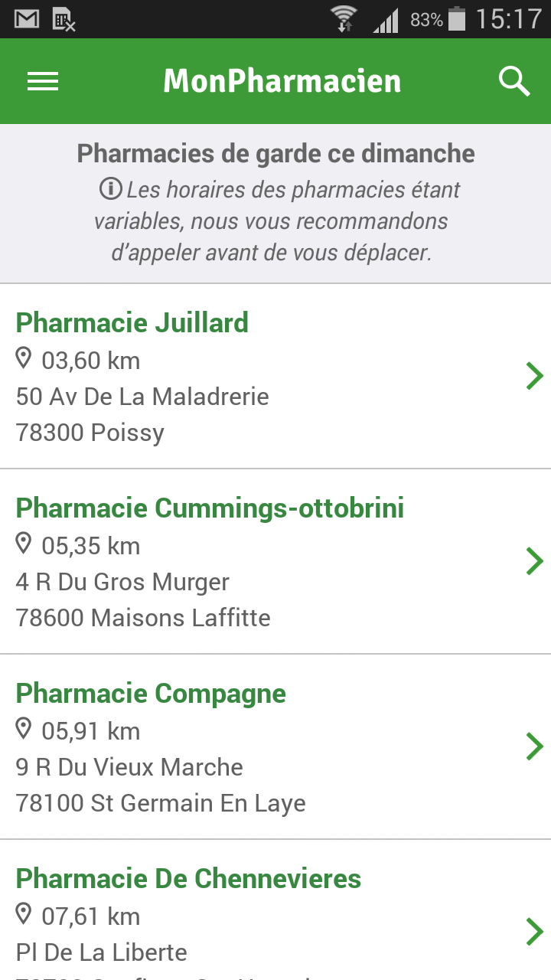Tap the address 50 Av De La Maladrerie
Viewport: 551px width, 980px height.
tap(142, 396)
